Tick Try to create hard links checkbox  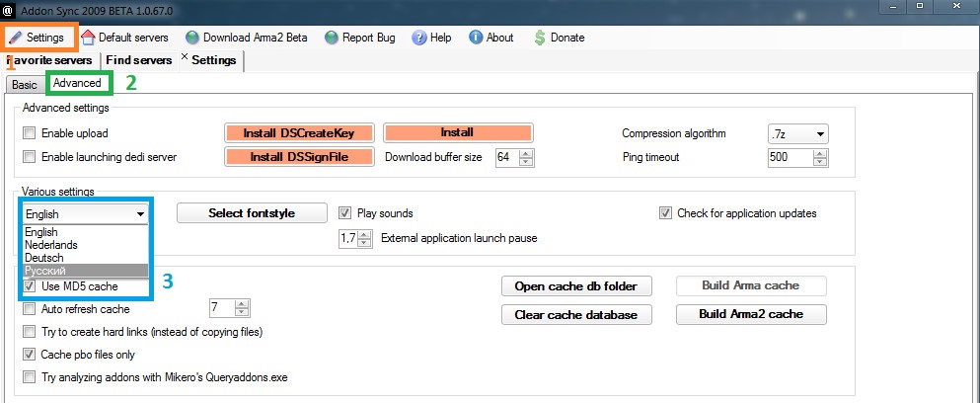(x=29, y=332)
